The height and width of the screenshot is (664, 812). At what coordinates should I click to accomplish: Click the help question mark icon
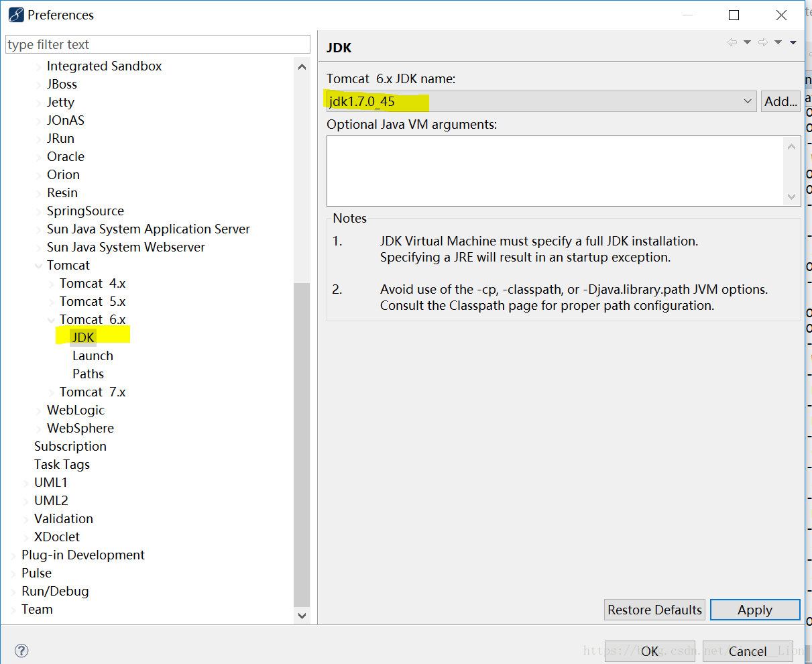21,651
